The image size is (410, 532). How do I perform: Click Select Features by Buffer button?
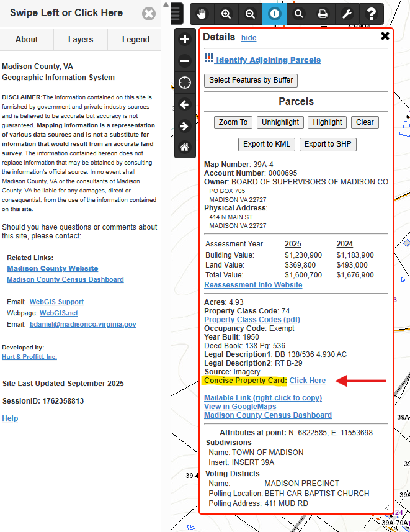tap(251, 81)
